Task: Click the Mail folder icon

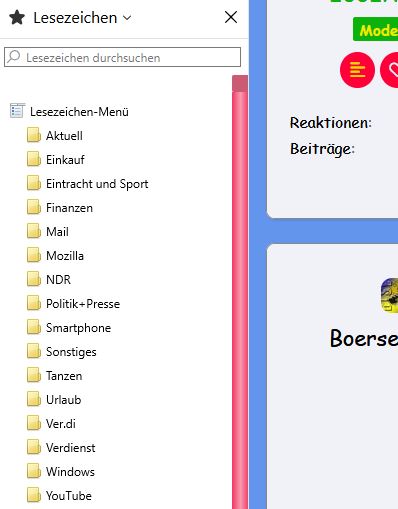Action: coord(34,231)
